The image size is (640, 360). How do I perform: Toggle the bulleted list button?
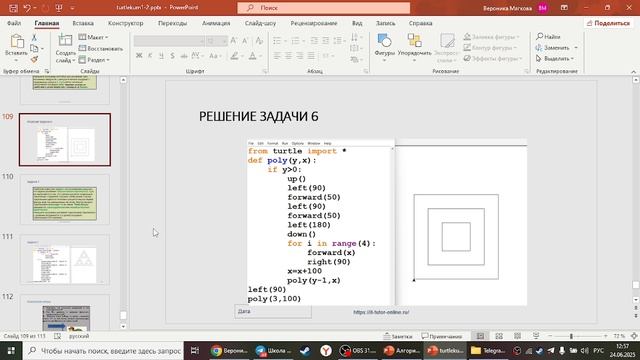pos(277,41)
